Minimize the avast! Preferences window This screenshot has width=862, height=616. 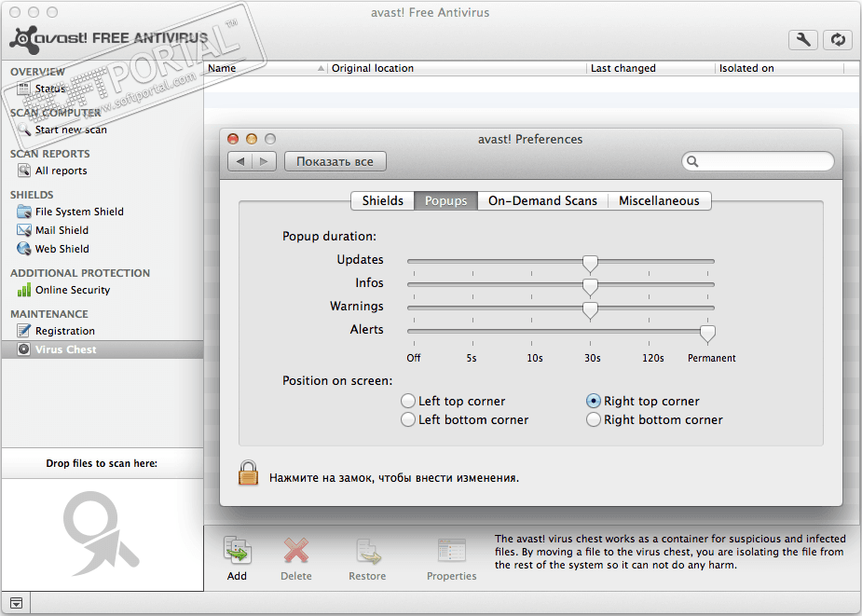[x=252, y=139]
